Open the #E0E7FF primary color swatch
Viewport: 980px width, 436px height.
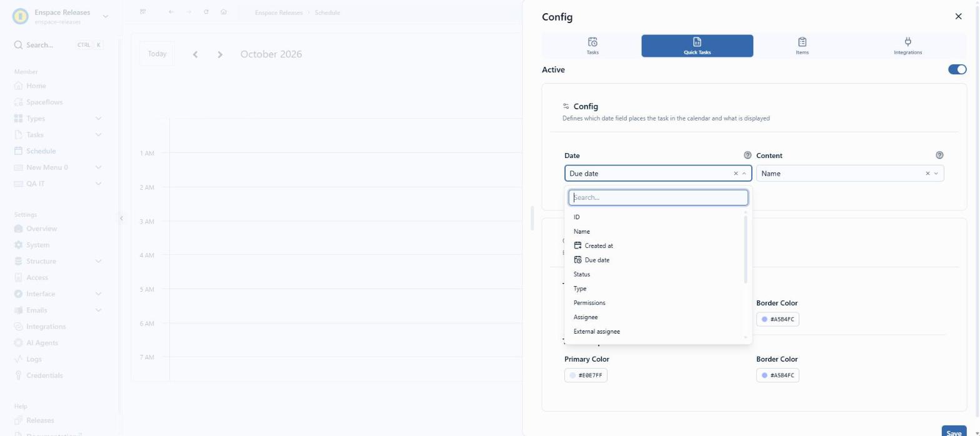(x=586, y=375)
